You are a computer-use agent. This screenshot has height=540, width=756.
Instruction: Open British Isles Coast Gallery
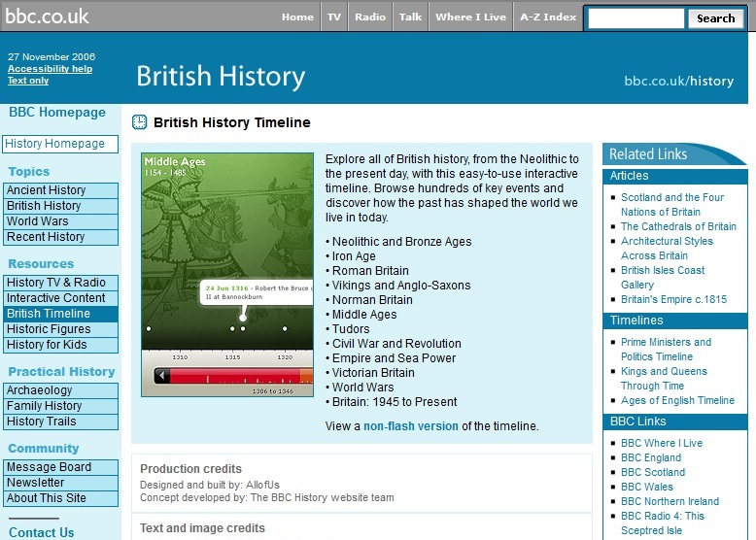(663, 278)
